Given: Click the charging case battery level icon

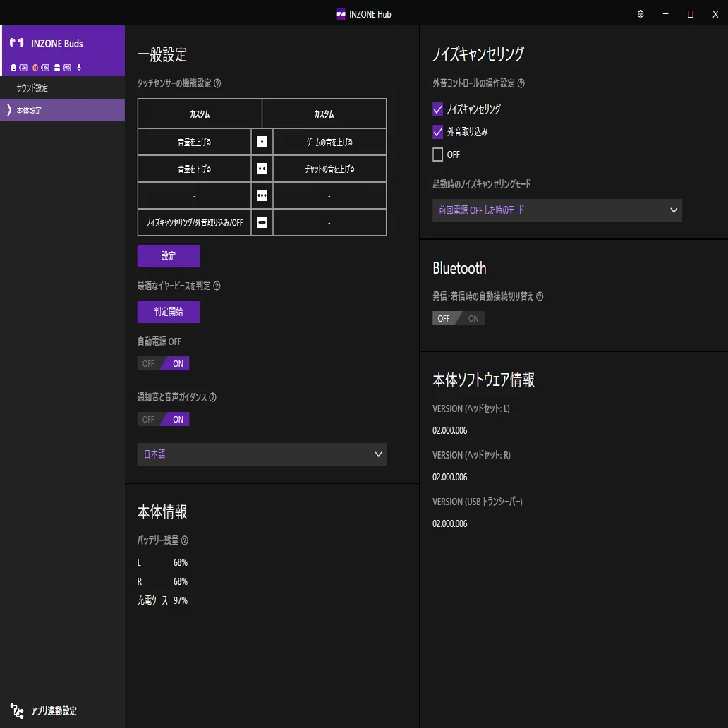Looking at the screenshot, I should point(67,68).
